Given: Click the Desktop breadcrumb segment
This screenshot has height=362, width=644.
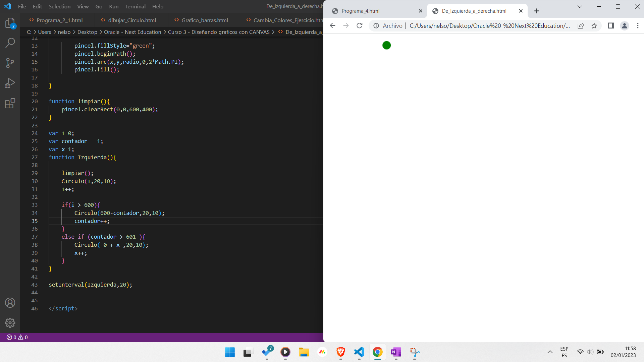Looking at the screenshot, I should coord(87,32).
